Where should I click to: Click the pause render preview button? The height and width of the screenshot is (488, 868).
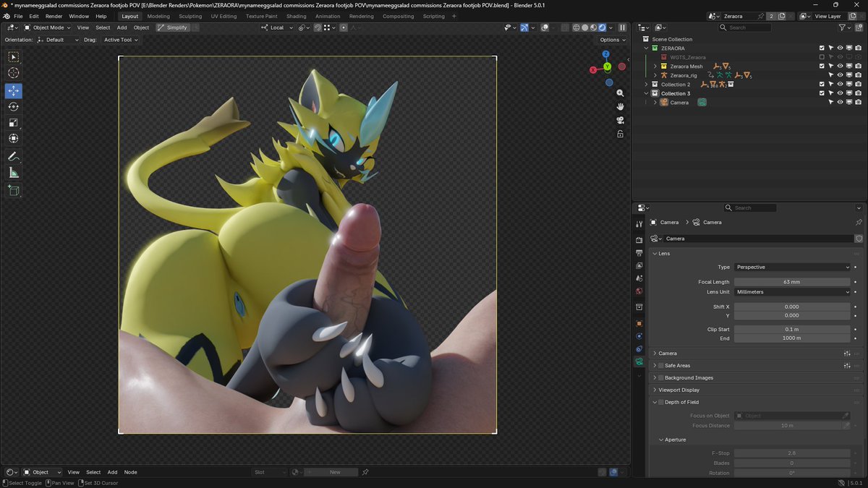pyautogui.click(x=622, y=27)
